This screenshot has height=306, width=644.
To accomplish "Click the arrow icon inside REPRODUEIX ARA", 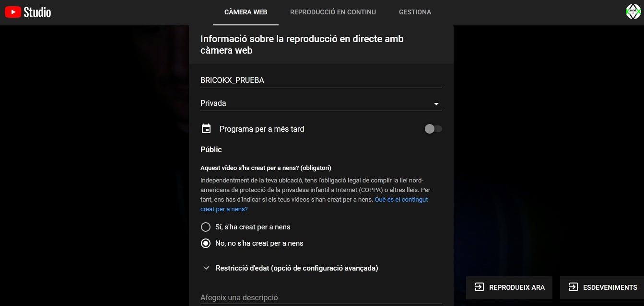I will [479, 287].
